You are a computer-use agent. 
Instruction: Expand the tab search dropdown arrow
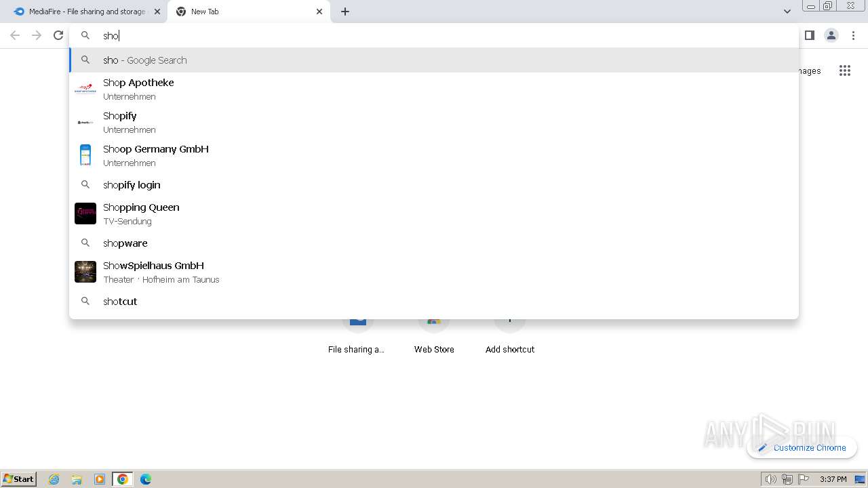click(787, 12)
